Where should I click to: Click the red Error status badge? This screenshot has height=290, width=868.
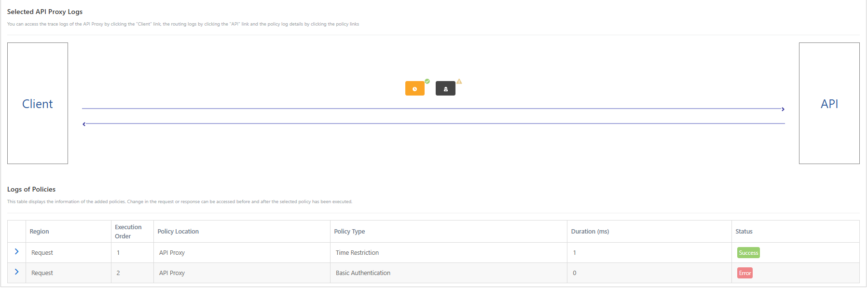point(744,273)
